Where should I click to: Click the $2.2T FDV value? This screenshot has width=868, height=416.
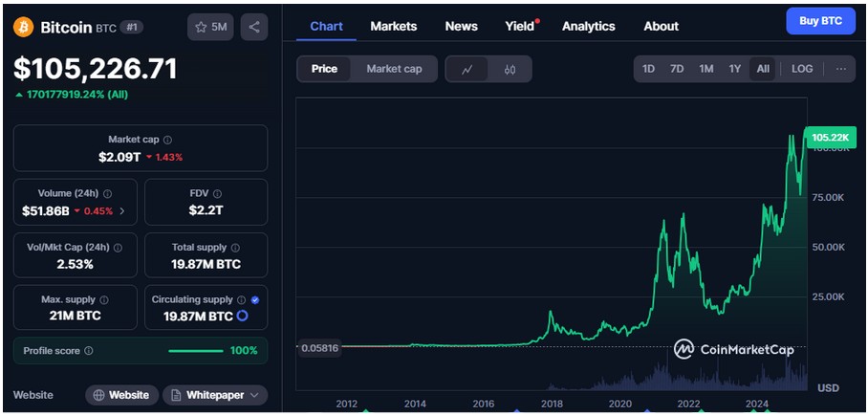click(206, 210)
